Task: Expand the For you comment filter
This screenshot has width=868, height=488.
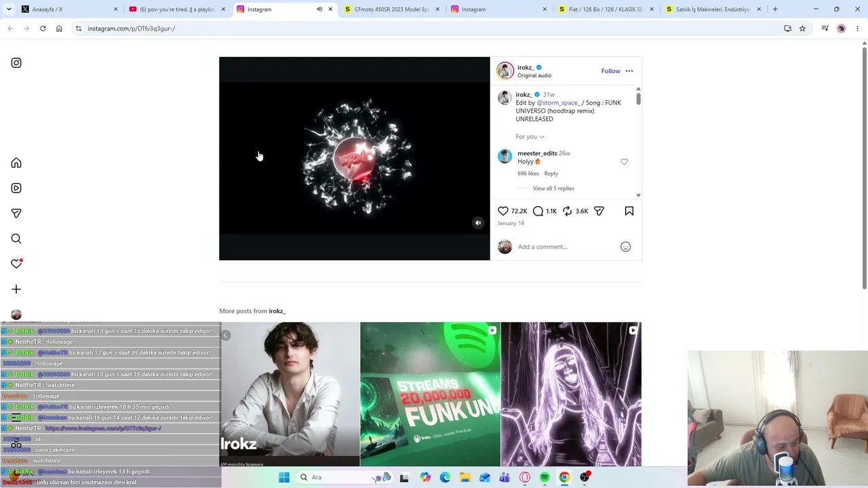Action: pyautogui.click(x=530, y=137)
